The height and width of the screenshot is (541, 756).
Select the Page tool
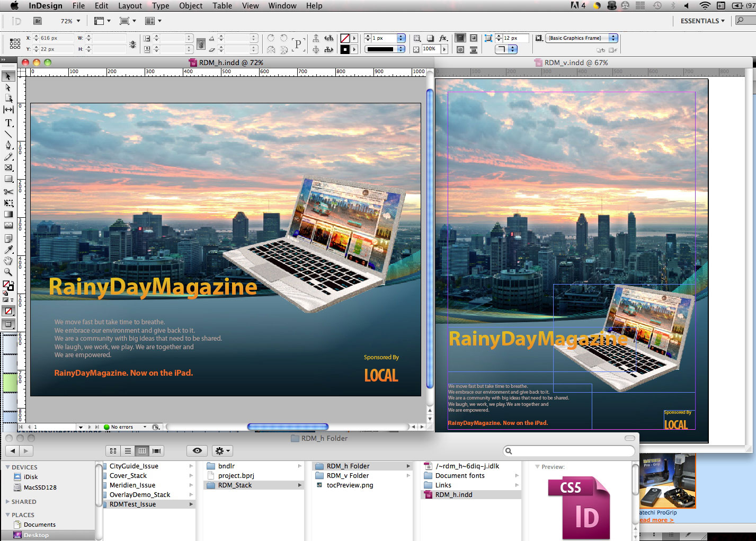click(8, 99)
